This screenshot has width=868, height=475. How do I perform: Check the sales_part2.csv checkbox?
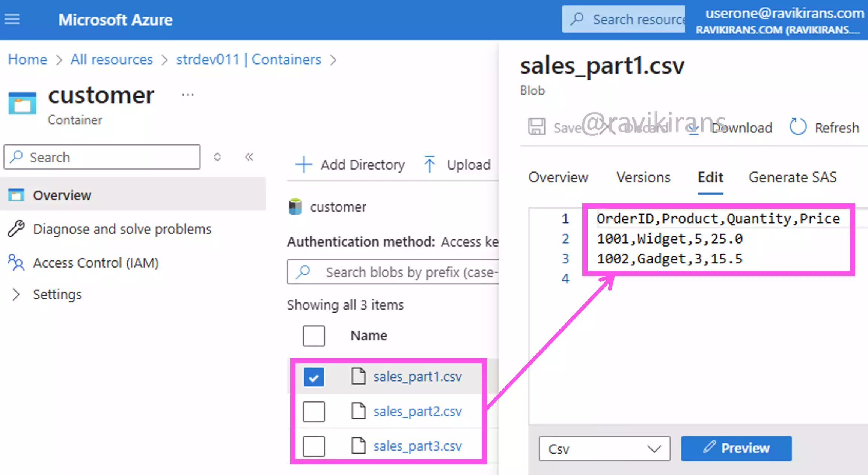click(x=313, y=412)
